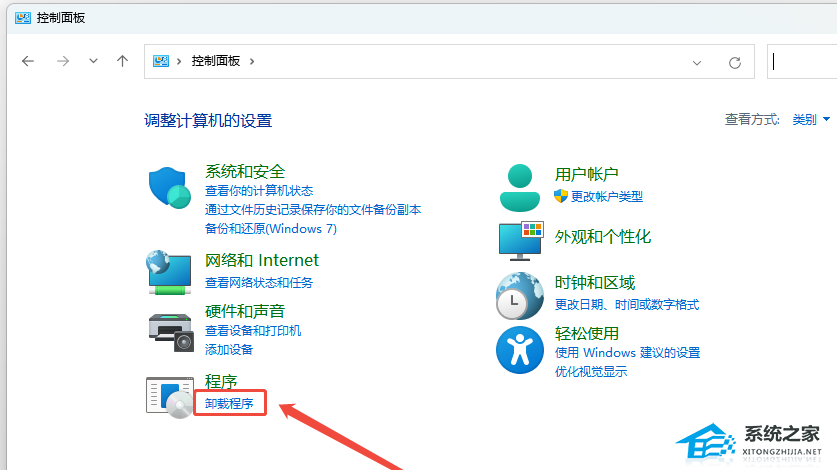
Task: Click the 更改帐户类型 link
Action: point(607,197)
